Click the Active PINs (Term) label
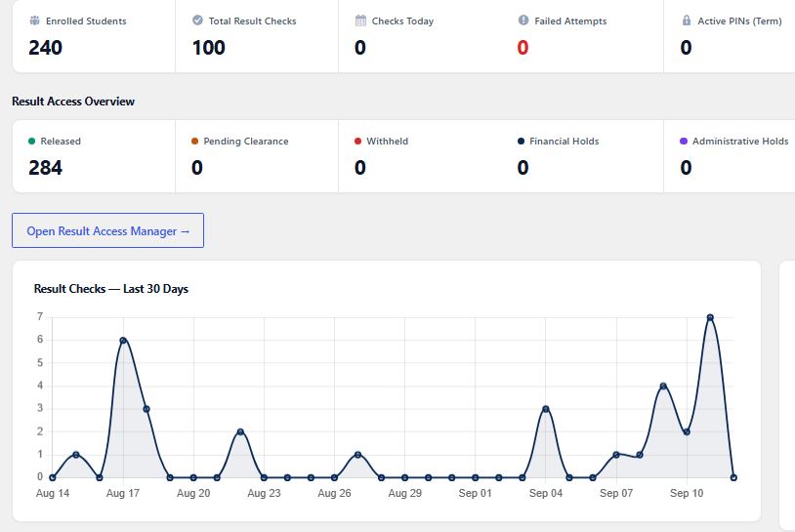The image size is (795, 532). point(739,20)
